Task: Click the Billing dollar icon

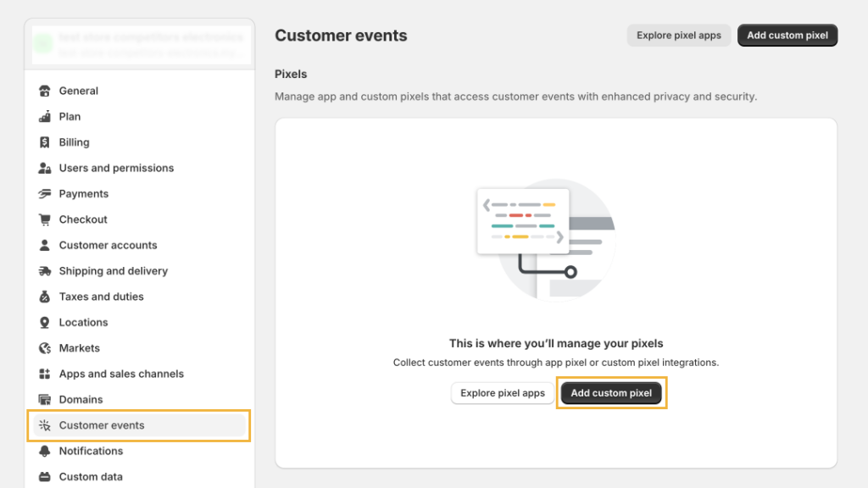Action: pos(45,142)
